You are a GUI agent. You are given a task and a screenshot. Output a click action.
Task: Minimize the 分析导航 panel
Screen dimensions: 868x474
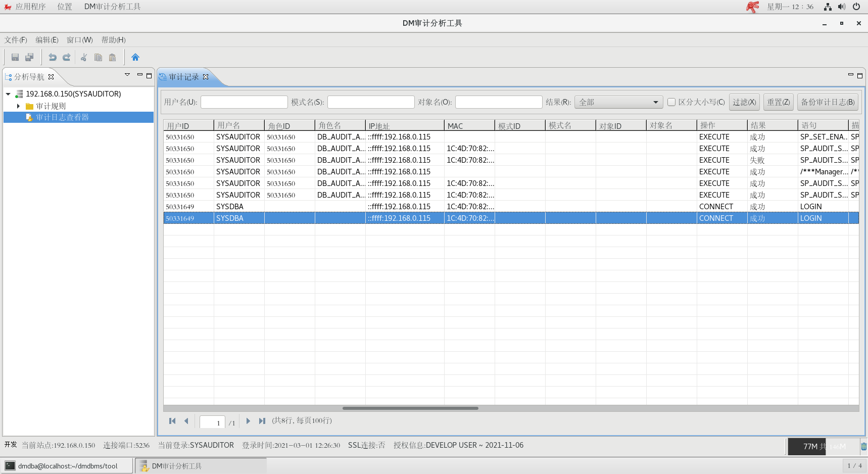[140, 75]
